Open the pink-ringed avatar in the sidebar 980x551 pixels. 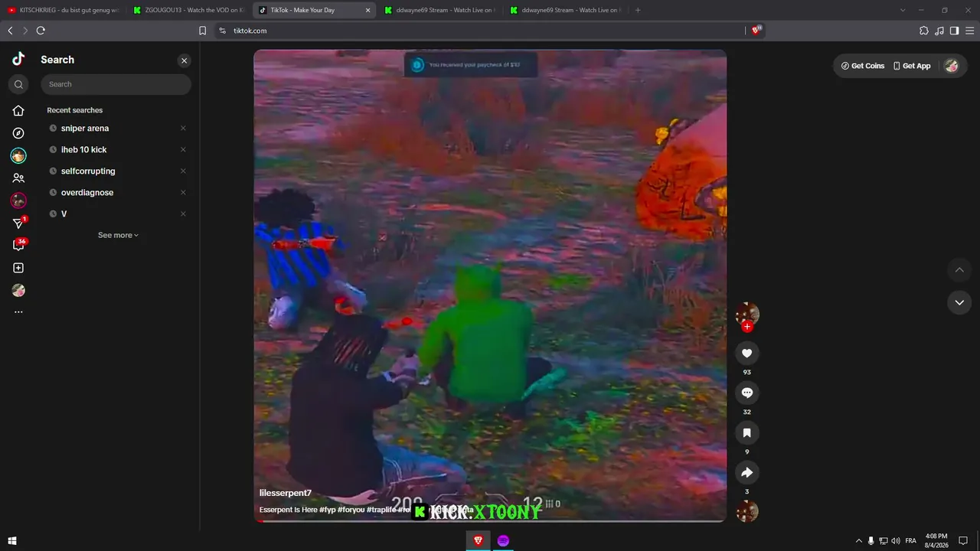pos(18,201)
